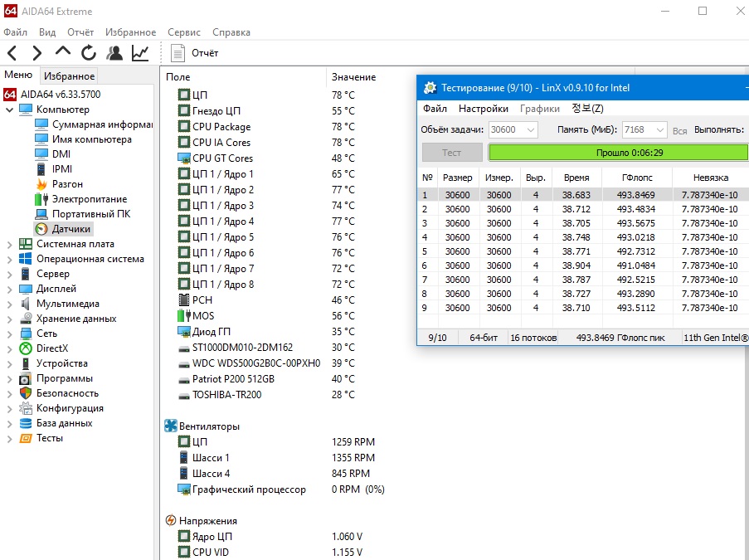The image size is (749, 560).
Task: Sort by the ГФлопс column header
Action: [637, 178]
